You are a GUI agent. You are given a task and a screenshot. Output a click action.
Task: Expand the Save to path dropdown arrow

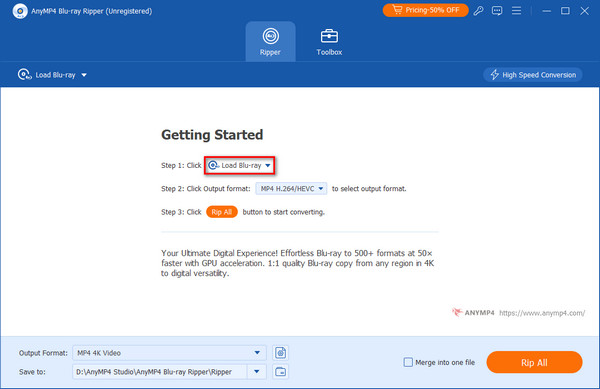[257, 371]
